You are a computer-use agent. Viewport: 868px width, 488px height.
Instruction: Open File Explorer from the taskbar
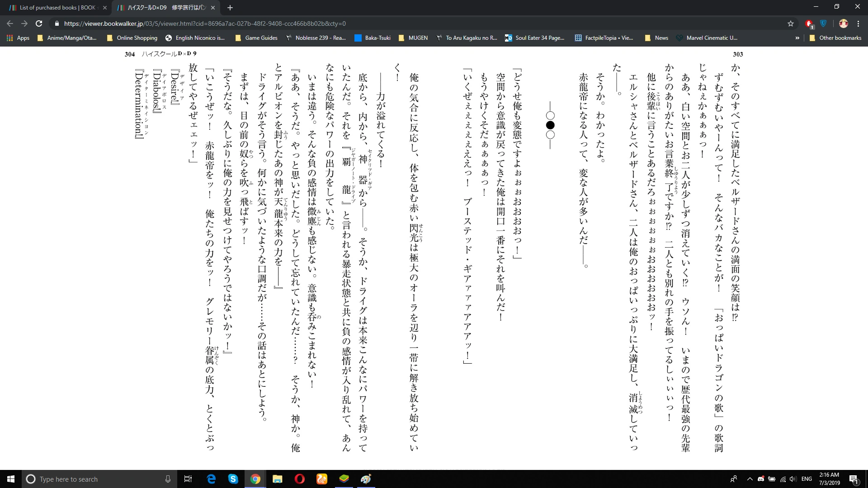(278, 479)
